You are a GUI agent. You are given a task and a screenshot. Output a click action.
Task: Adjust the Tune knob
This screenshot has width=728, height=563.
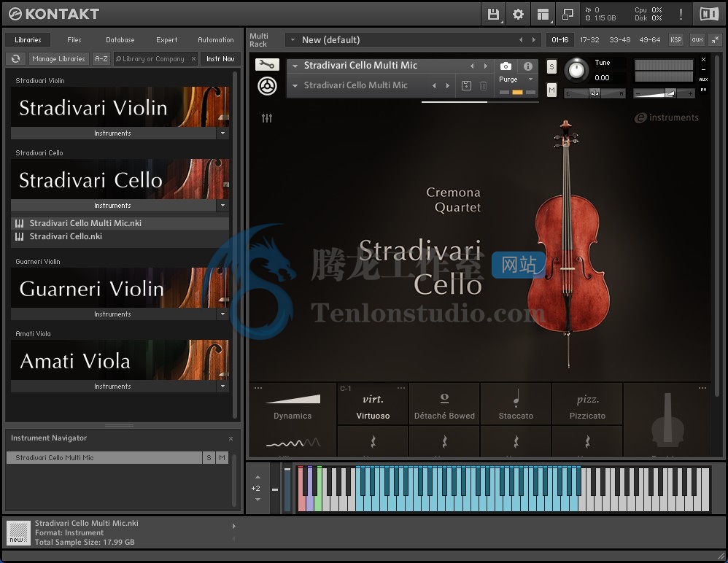576,70
